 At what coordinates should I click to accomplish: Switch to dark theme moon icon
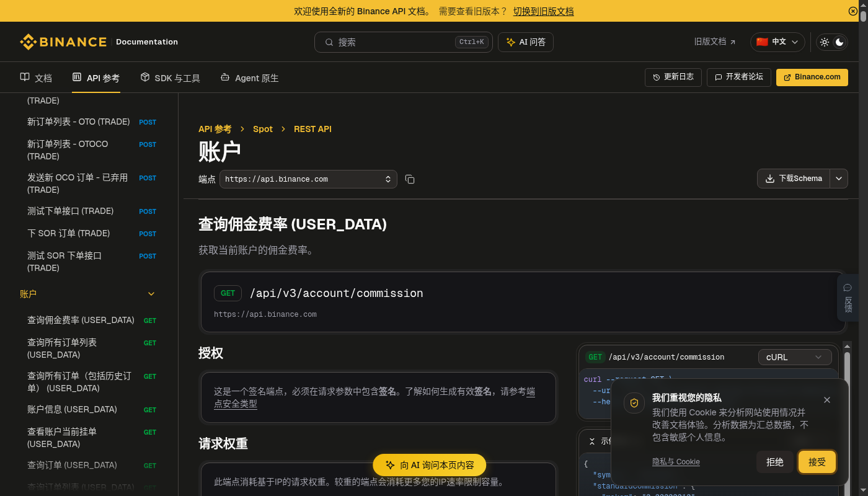[839, 42]
